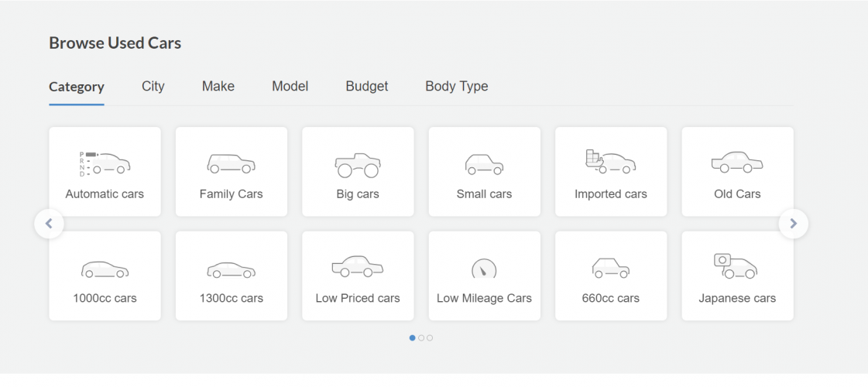Click the Japanese cars flag icon
Screen dimensions: 868x387
pyautogui.click(x=736, y=265)
